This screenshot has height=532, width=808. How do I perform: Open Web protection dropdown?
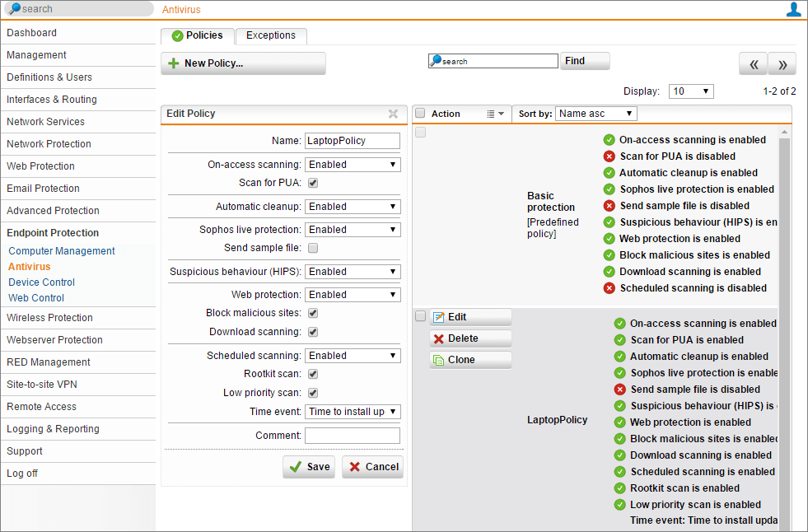353,295
